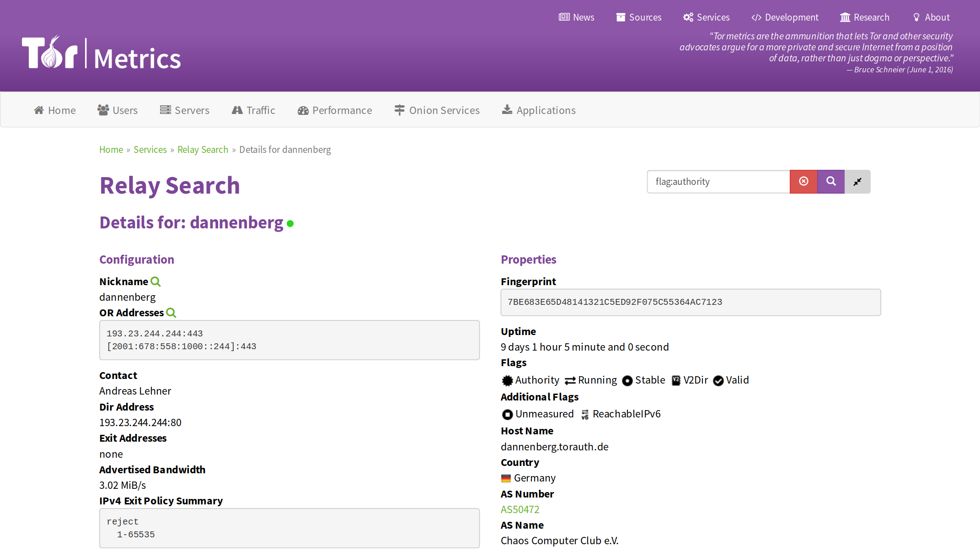
Task: Click the V2Dir flag icon
Action: [x=676, y=380]
